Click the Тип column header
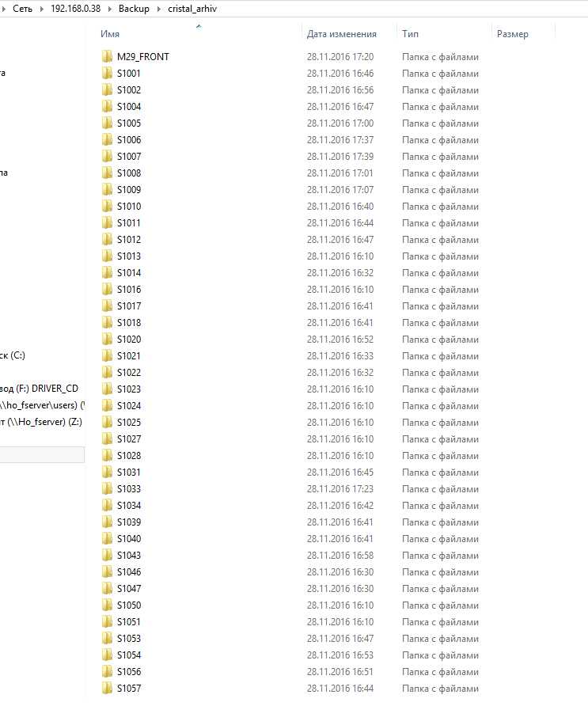The width and height of the screenshot is (588, 706). coord(410,34)
